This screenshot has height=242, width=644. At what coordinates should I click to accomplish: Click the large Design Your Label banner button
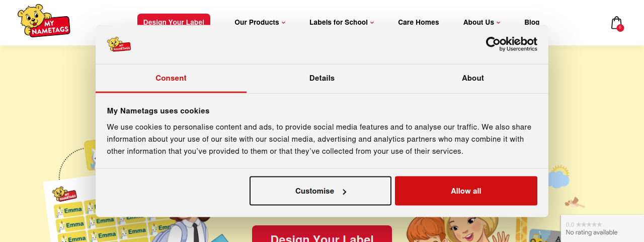(x=322, y=234)
